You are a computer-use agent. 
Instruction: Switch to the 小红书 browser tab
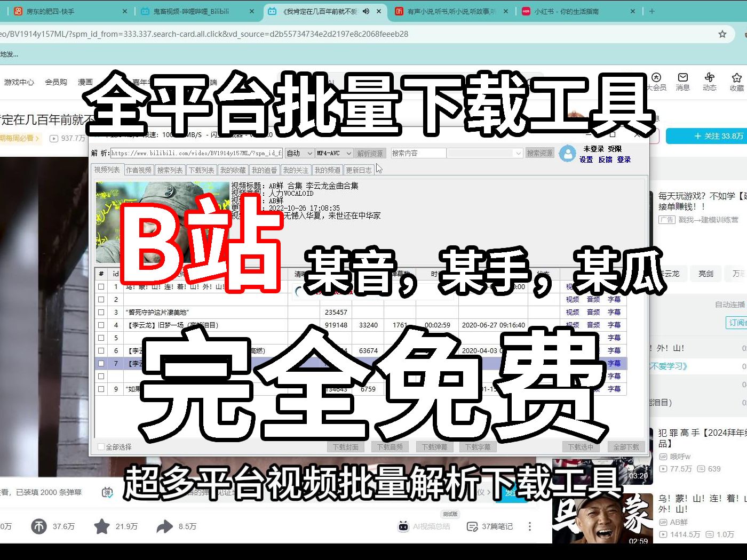pyautogui.click(x=578, y=11)
